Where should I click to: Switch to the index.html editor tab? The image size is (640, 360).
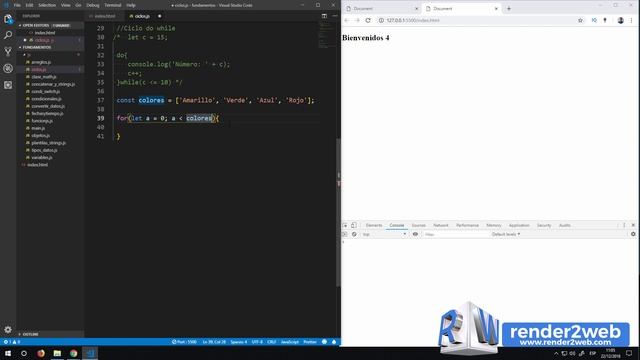105,16
